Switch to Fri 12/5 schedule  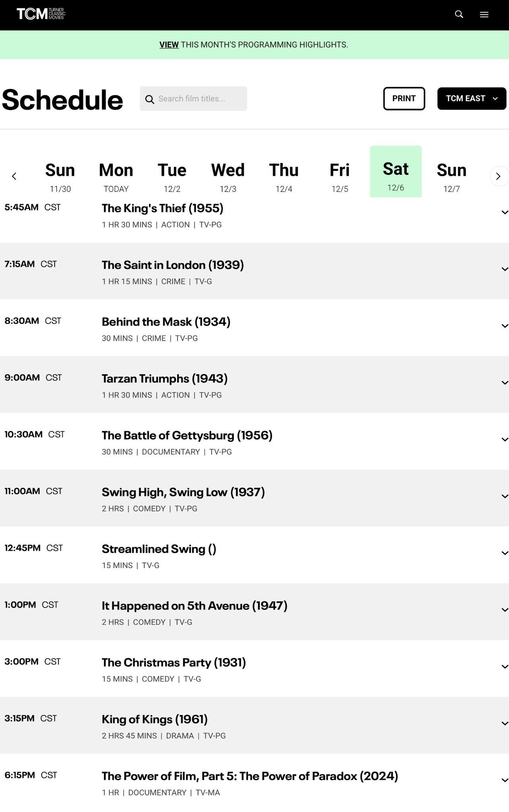tap(340, 176)
